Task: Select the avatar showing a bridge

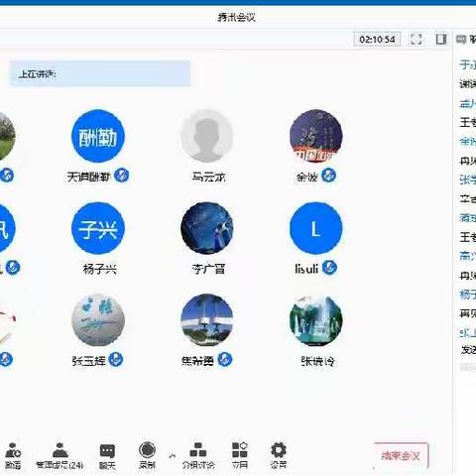Action: coord(207,320)
